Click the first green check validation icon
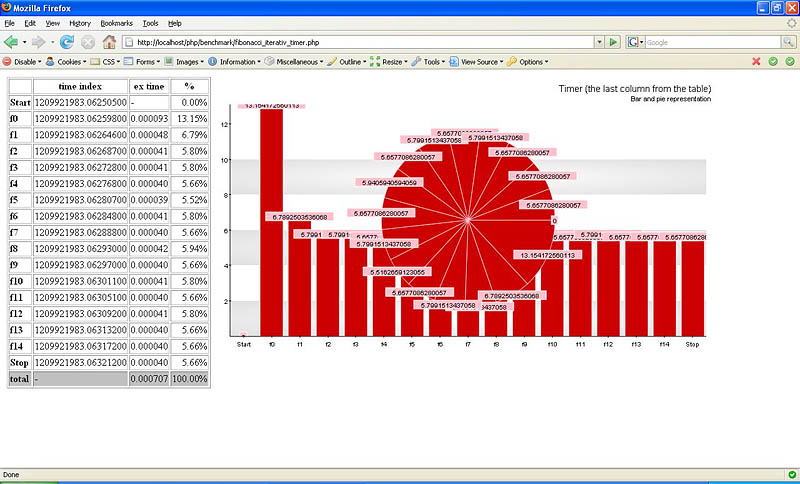Screen dimensions: 800x484 click(773, 62)
